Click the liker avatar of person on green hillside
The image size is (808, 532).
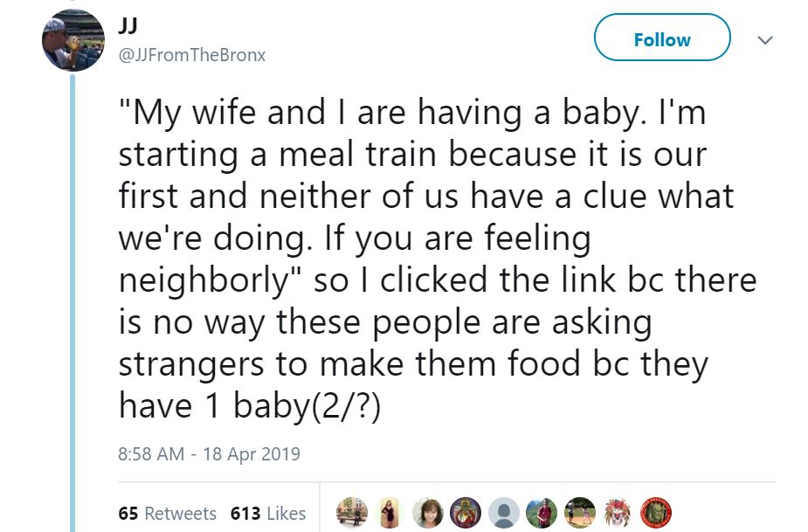coord(542,512)
